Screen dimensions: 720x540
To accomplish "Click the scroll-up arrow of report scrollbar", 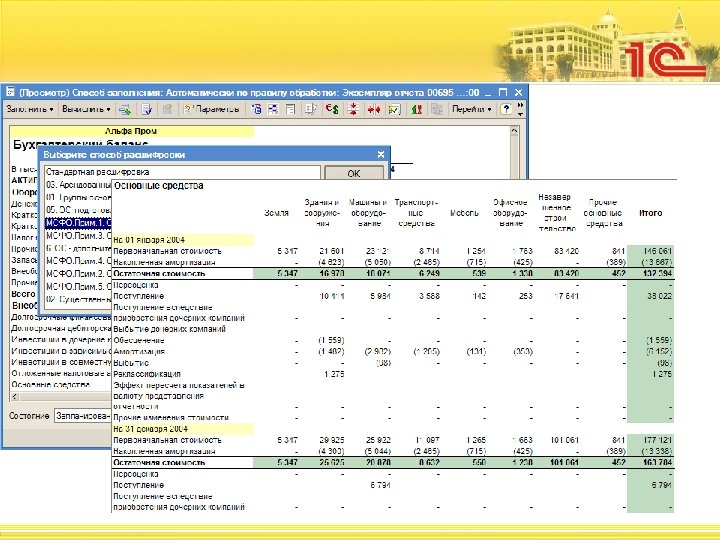I will (514, 131).
